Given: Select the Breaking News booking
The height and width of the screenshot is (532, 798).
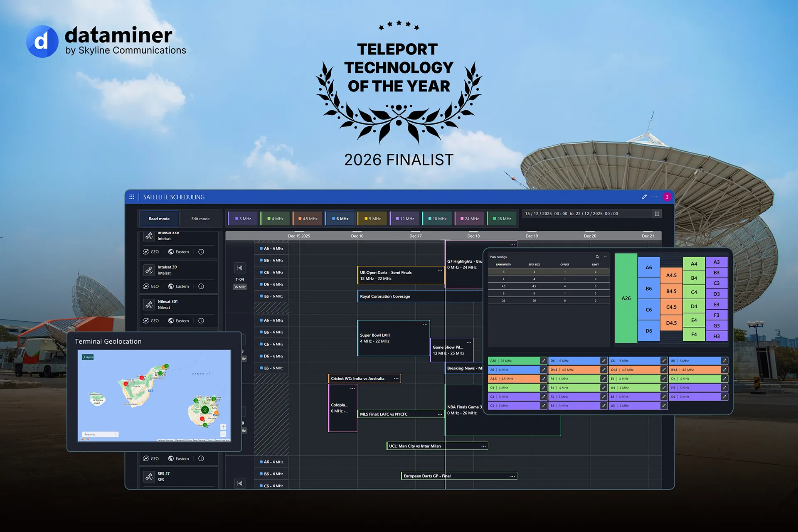Looking at the screenshot, I should click(464, 368).
